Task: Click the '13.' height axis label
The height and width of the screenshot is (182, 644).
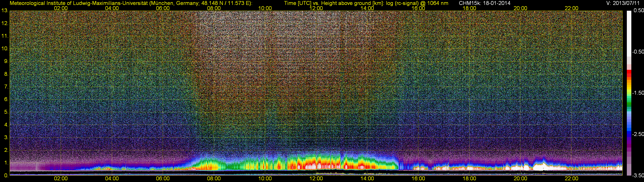Action: (5, 11)
